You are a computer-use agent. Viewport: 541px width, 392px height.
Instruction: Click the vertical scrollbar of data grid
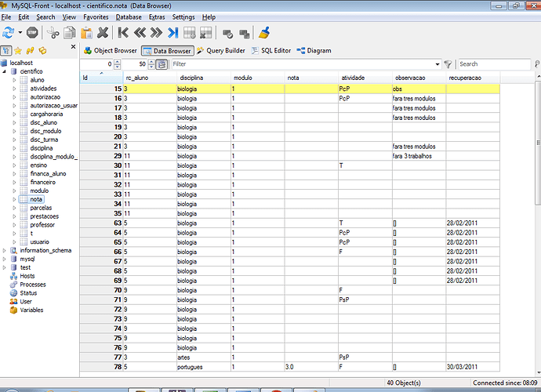click(x=538, y=143)
